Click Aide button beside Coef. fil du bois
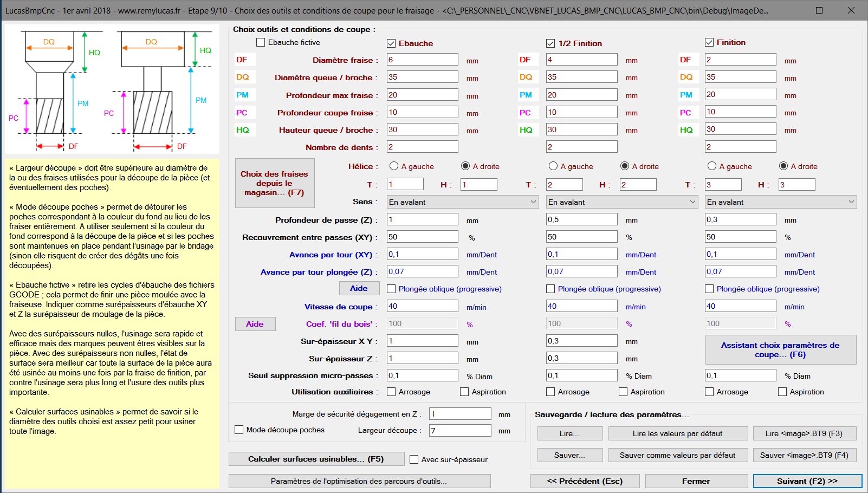The image size is (868, 493). tap(255, 324)
